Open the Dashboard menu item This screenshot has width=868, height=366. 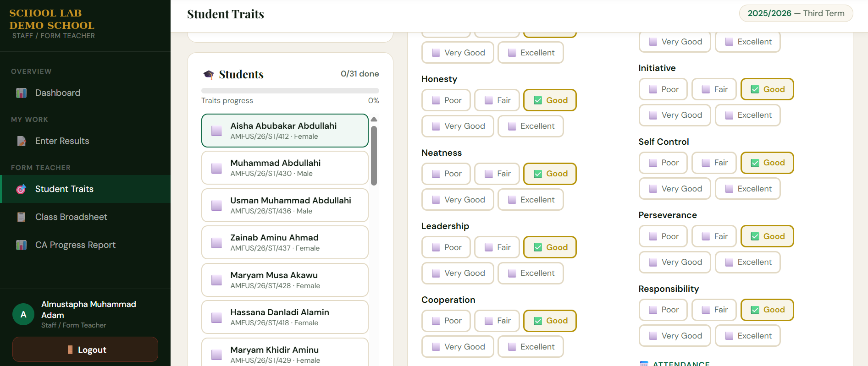[85, 93]
